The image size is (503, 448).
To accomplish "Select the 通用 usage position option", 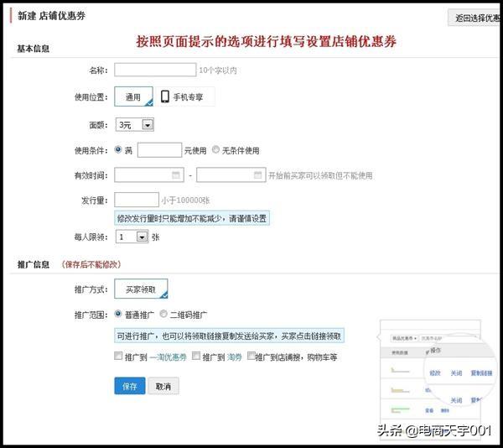I will [133, 97].
